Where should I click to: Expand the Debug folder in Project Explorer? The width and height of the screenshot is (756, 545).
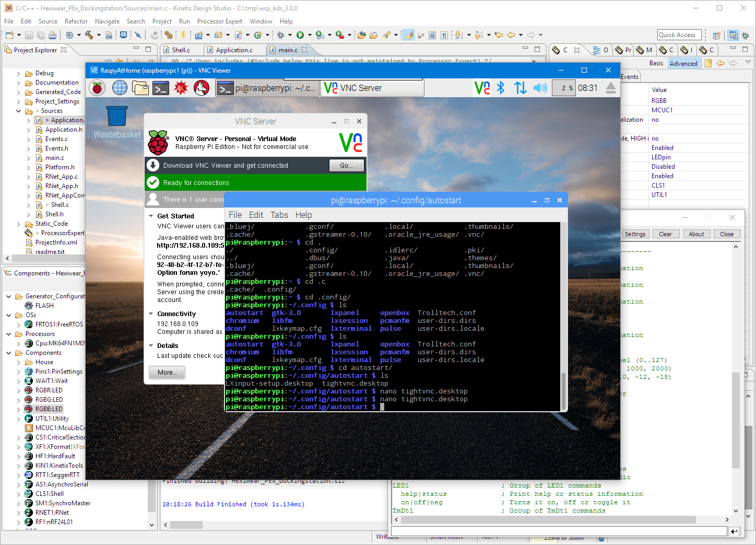tap(19, 74)
